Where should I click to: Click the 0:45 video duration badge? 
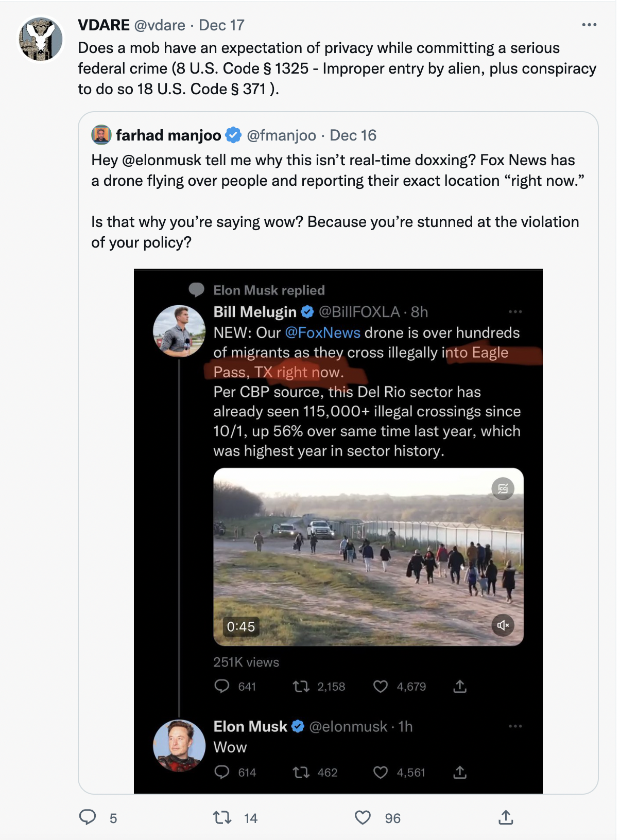241,626
